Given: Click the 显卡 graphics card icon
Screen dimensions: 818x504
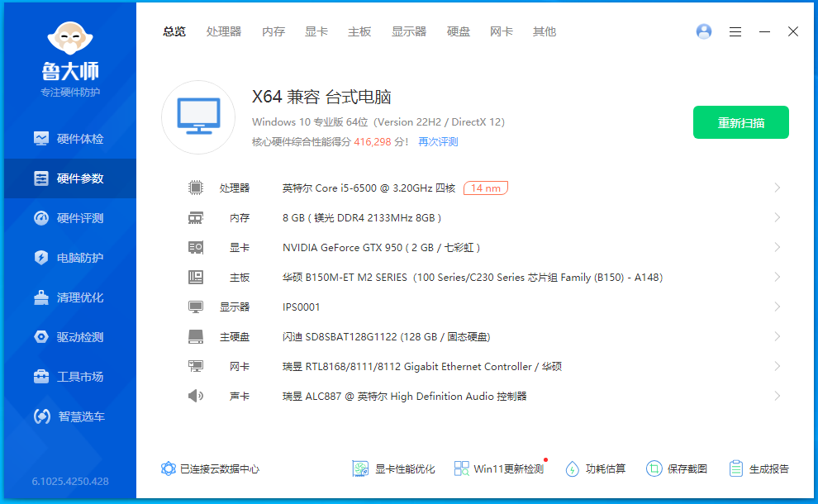Looking at the screenshot, I should point(196,247).
